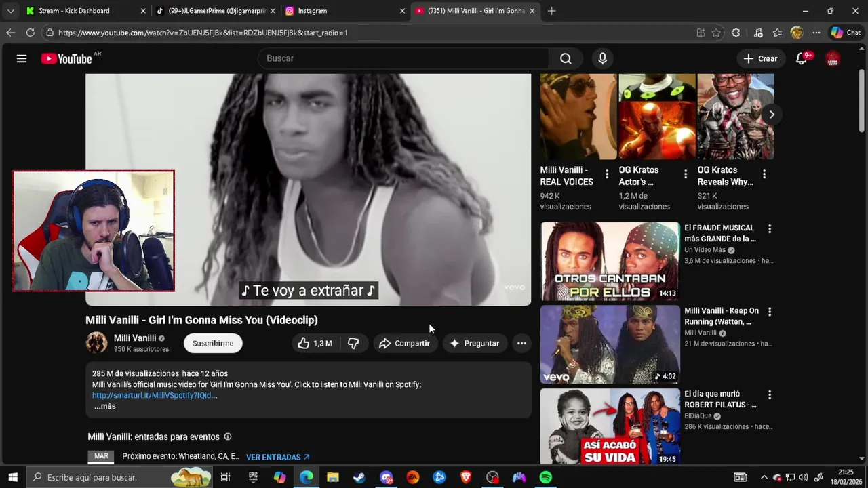Click the Crear button
Image resolution: width=868 pixels, height=488 pixels.
point(761,59)
